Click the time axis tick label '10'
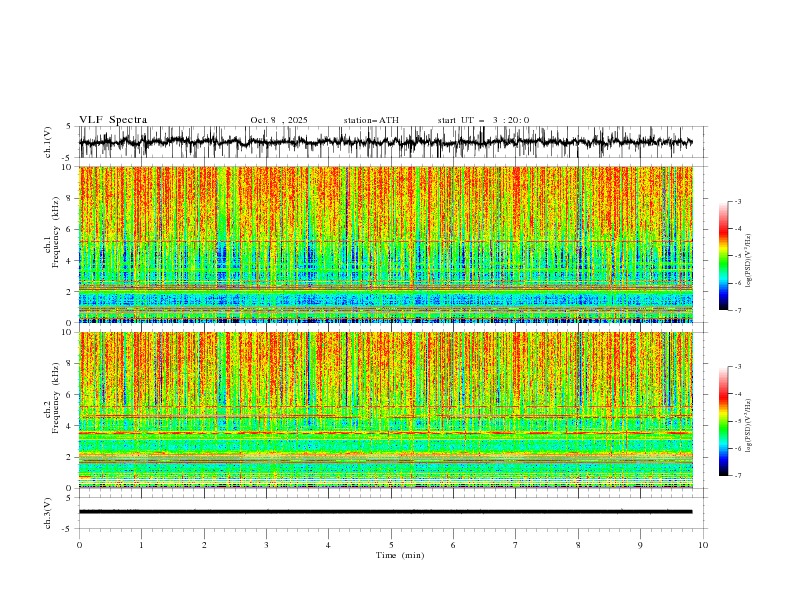This screenshot has height=612, width=792. 703,545
